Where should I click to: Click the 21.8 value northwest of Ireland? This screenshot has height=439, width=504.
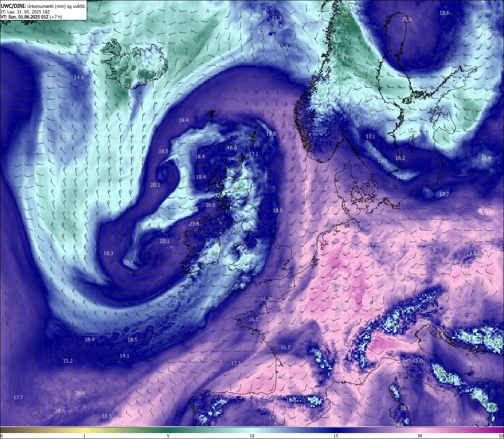[x=194, y=224]
